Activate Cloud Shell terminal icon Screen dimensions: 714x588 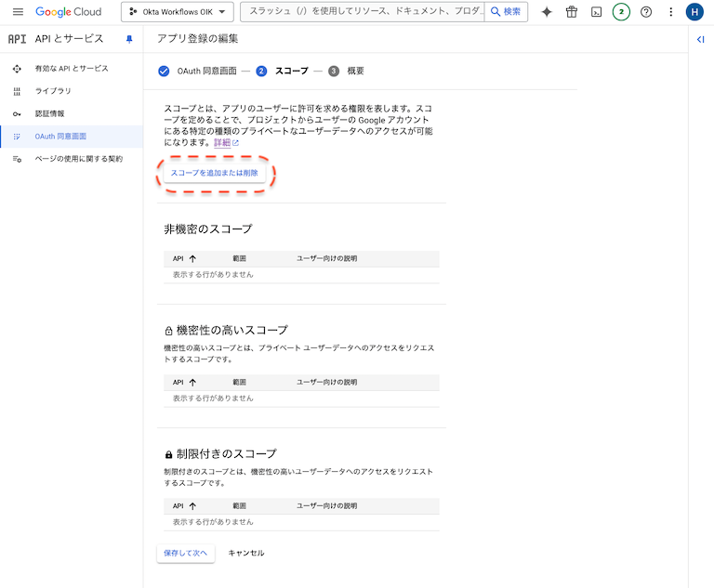pyautogui.click(x=596, y=12)
